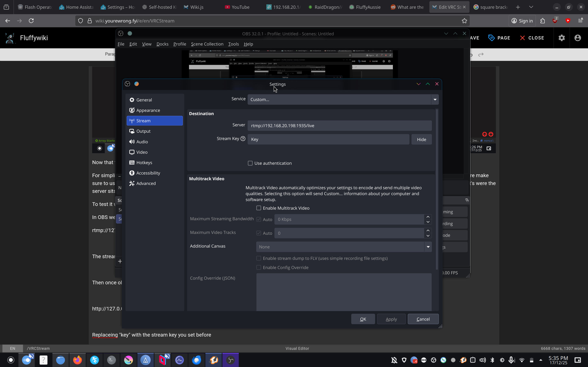Viewport: 588px width, 367px height.
Task: Increase Maximum Streaming Bandwidth with up arrow
Action: [428, 217]
